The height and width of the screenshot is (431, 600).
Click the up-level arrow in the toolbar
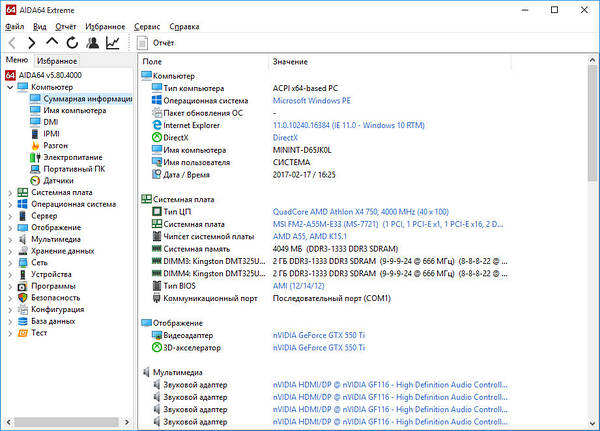point(52,42)
